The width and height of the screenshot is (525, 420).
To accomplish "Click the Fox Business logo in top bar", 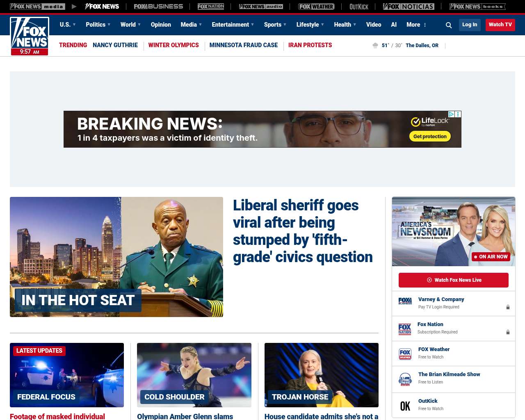I will [x=158, y=7].
